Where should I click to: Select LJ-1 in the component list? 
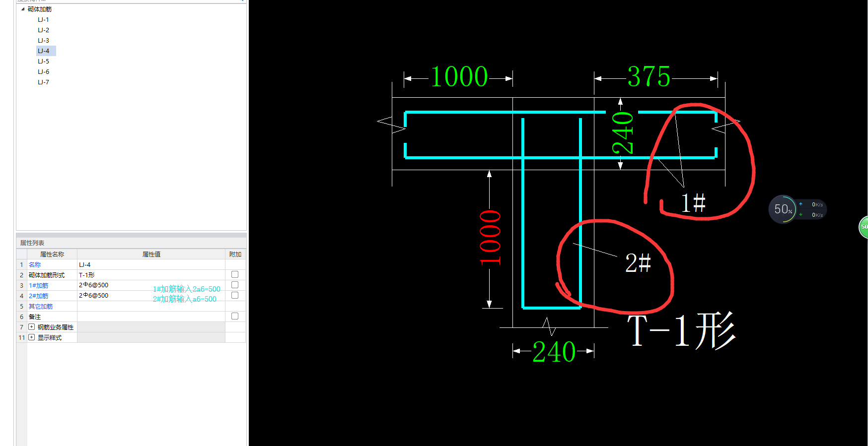43,19
